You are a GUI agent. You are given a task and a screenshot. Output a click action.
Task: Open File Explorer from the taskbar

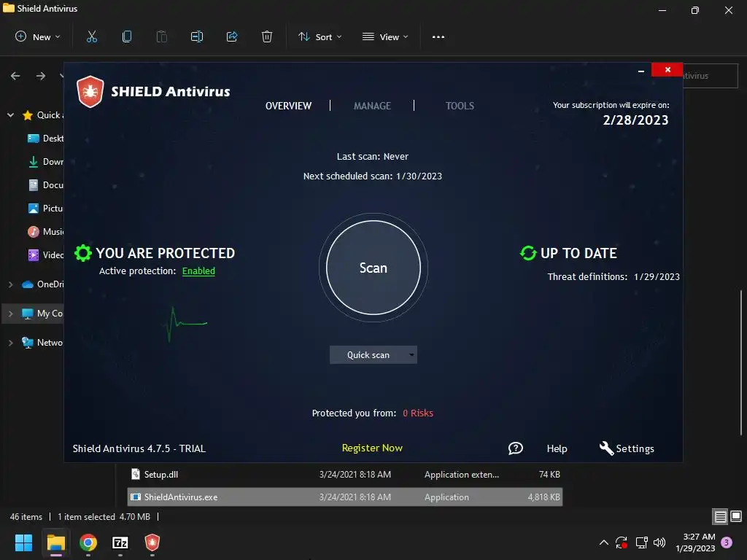(x=55, y=542)
